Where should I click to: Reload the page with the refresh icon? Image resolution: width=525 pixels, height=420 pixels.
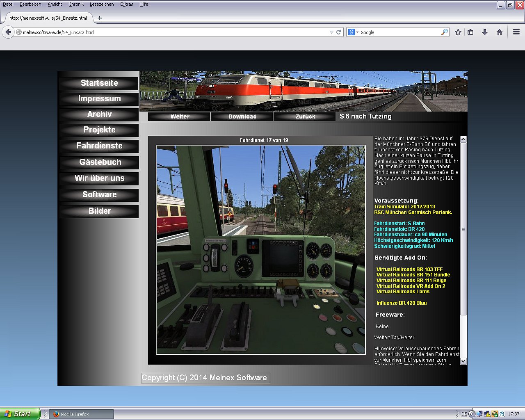[339, 32]
